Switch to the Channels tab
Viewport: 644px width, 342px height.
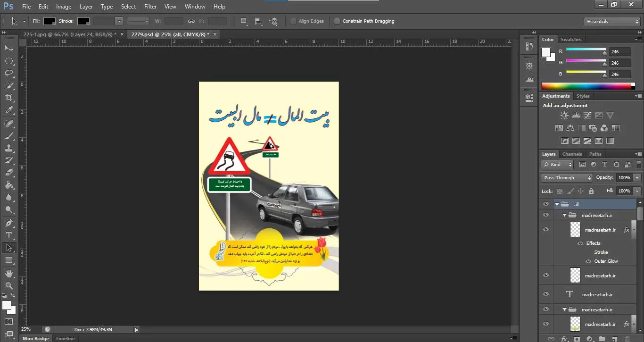click(x=572, y=154)
